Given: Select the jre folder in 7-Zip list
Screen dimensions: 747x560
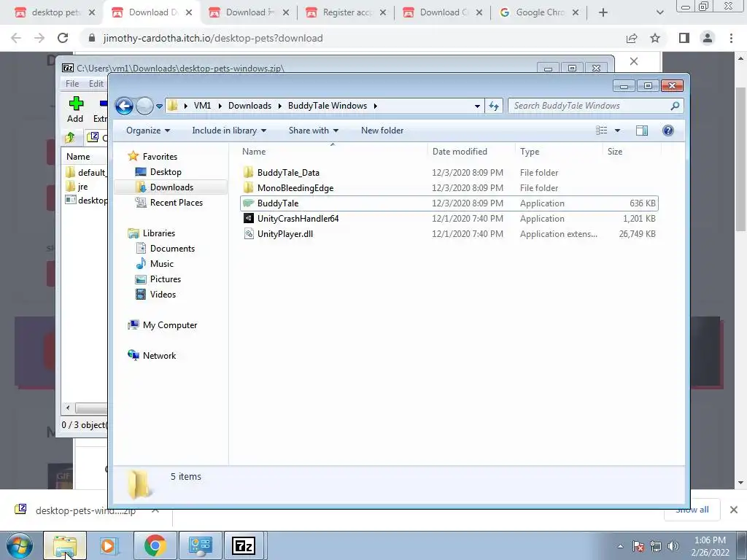Looking at the screenshot, I should [82, 187].
